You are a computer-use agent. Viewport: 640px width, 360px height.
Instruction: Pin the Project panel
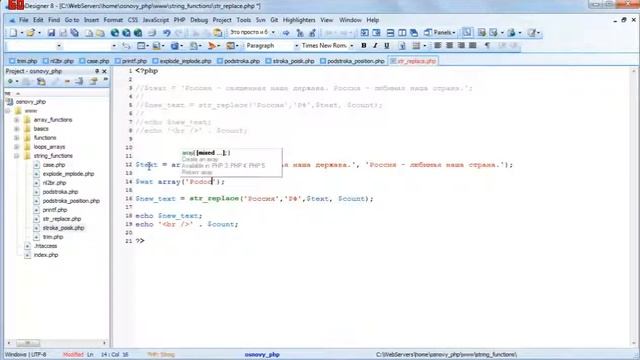[97, 71]
